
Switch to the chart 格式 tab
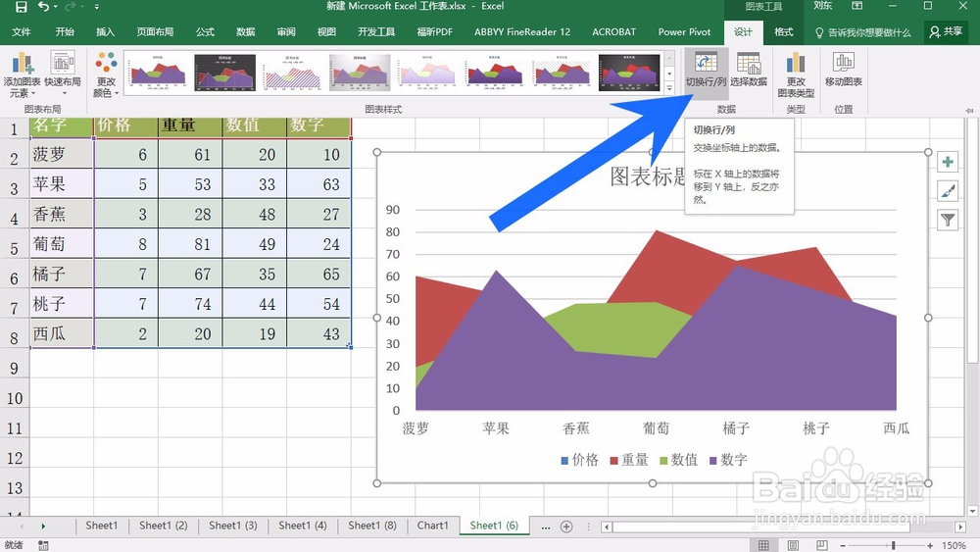pos(784,32)
